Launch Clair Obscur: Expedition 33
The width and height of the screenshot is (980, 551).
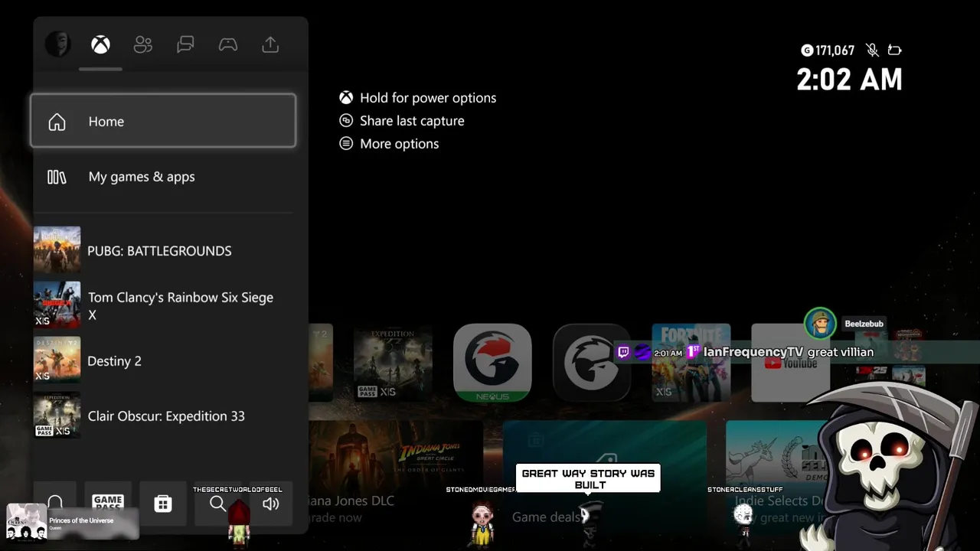[163, 416]
